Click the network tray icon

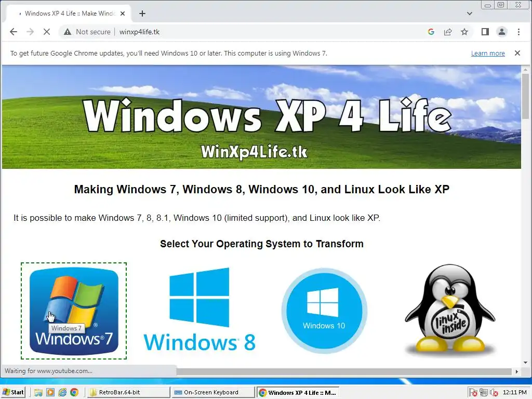pos(484,393)
